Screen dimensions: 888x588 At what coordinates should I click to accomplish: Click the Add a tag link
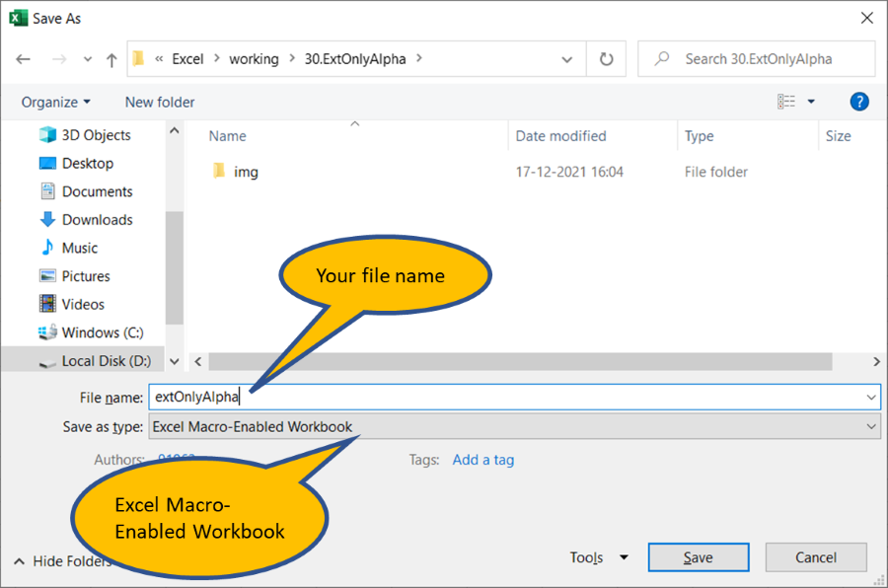(482, 460)
